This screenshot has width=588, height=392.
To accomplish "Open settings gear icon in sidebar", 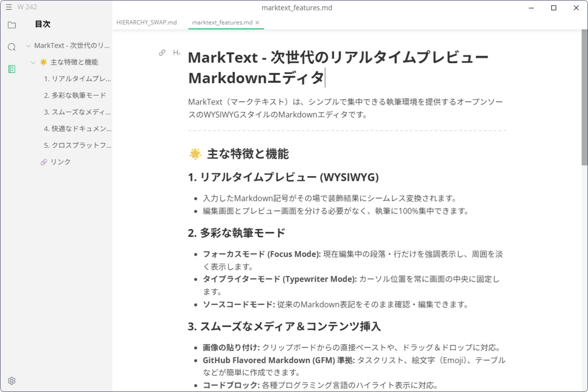I will pyautogui.click(x=12, y=381).
